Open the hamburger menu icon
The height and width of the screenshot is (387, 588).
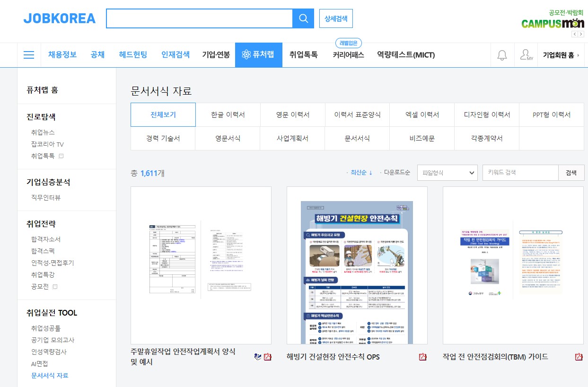29,54
